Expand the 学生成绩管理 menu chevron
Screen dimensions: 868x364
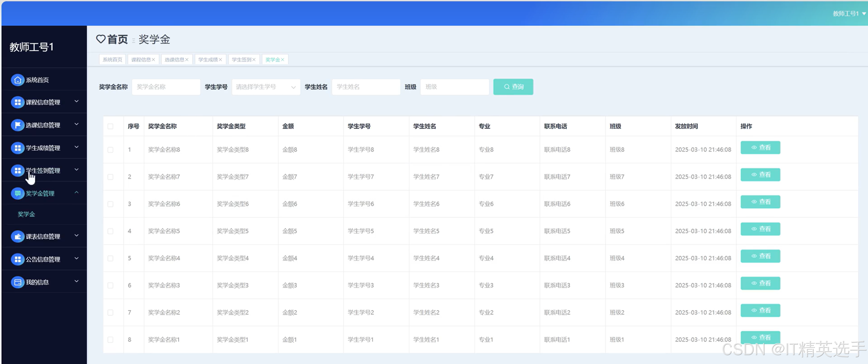pyautogui.click(x=77, y=147)
